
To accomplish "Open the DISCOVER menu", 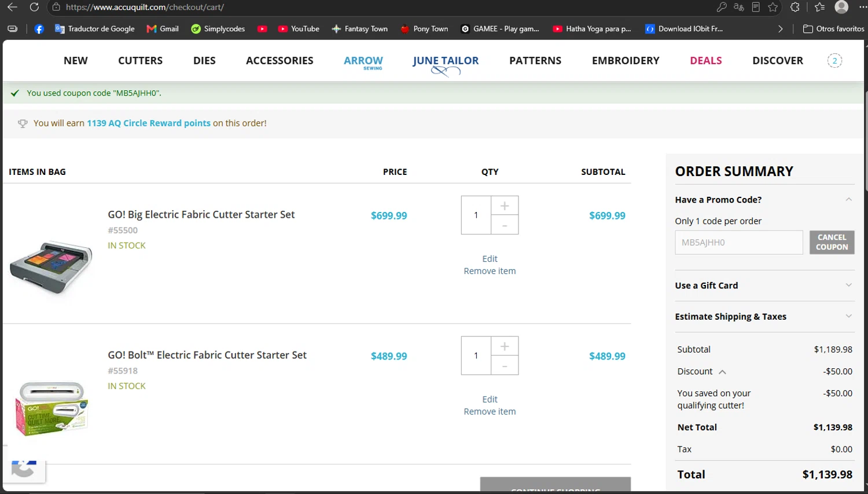I will coord(778,60).
